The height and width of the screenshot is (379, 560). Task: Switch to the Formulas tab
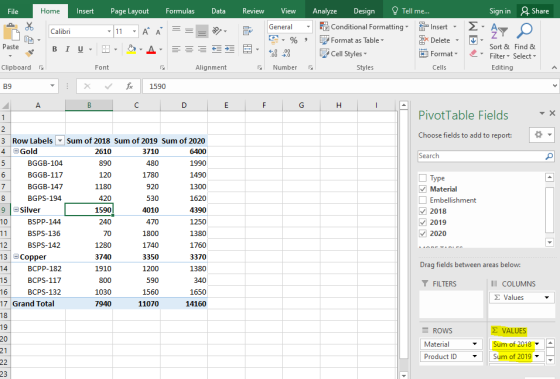pyautogui.click(x=180, y=11)
